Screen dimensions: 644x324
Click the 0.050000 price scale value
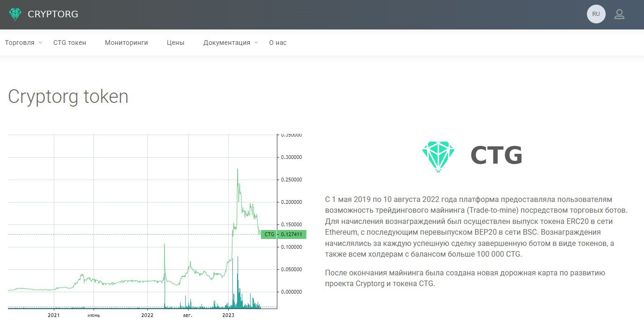tap(291, 269)
